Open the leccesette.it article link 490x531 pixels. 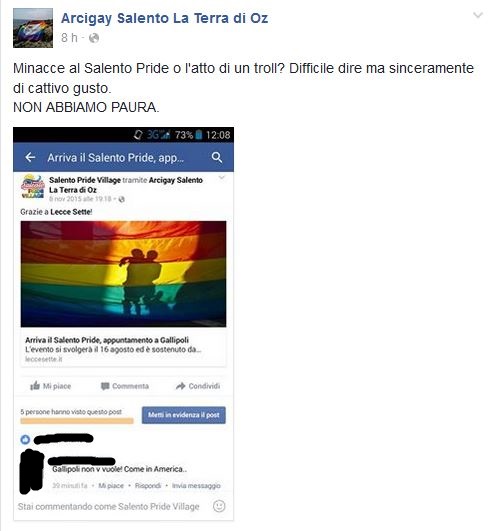[x=123, y=349]
